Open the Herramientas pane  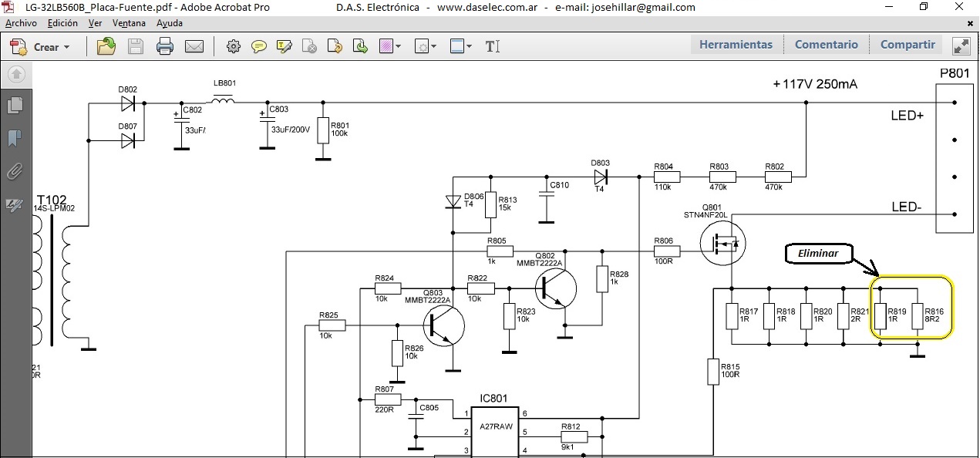[736, 45]
